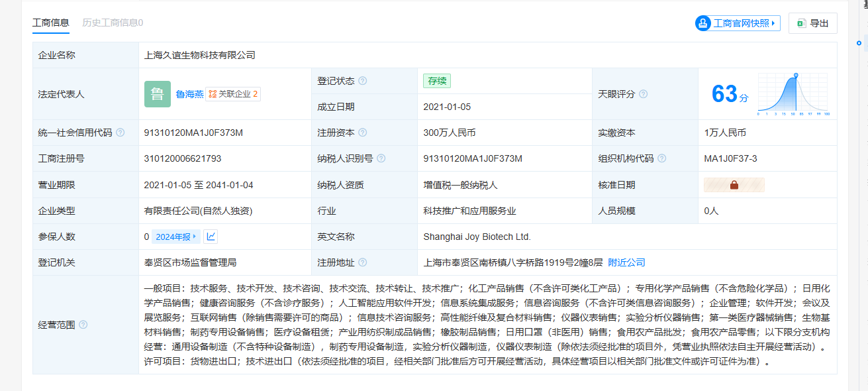Viewport: 868px width, 391px height.
Task: Click 行业 value 科技推广和应用服务业
Action: pyautogui.click(x=470, y=211)
